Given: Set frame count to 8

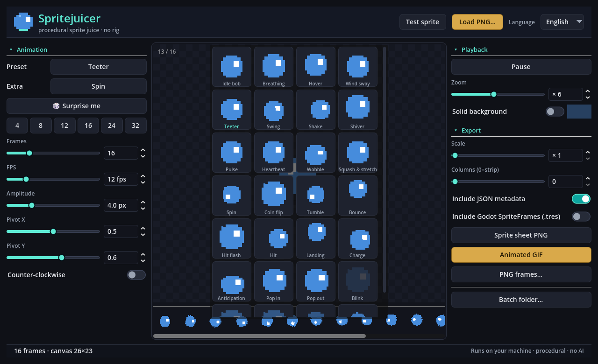Looking at the screenshot, I should [x=41, y=126].
